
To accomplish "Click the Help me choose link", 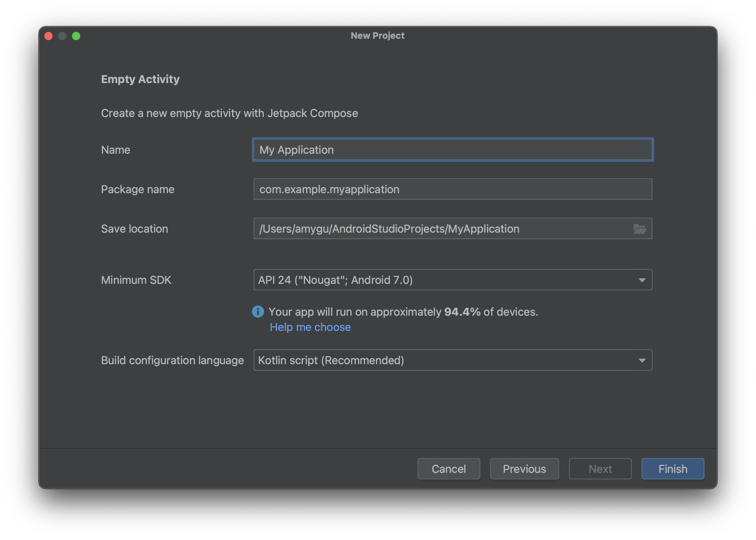I will [x=310, y=327].
